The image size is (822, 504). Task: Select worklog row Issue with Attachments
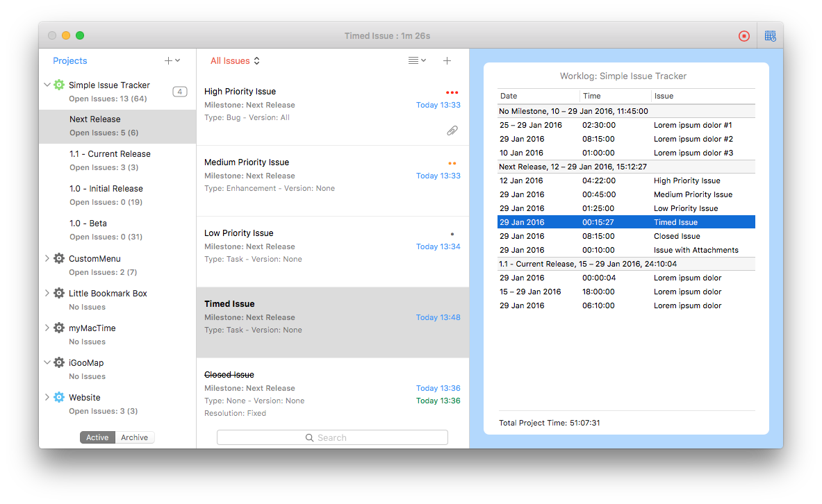point(626,250)
